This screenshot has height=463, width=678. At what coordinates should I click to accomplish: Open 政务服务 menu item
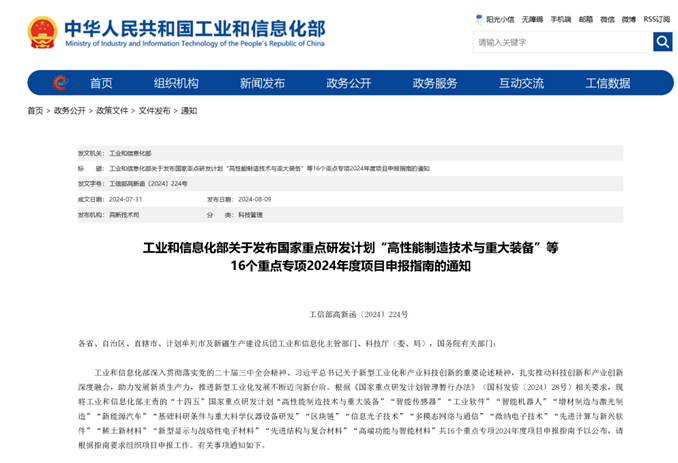coord(435,83)
